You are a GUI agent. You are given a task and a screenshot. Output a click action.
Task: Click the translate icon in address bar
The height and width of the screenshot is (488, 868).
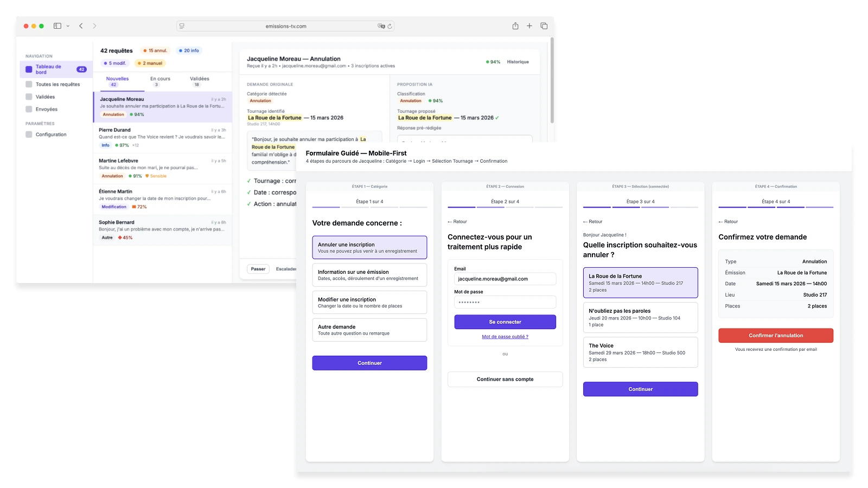pyautogui.click(x=381, y=26)
